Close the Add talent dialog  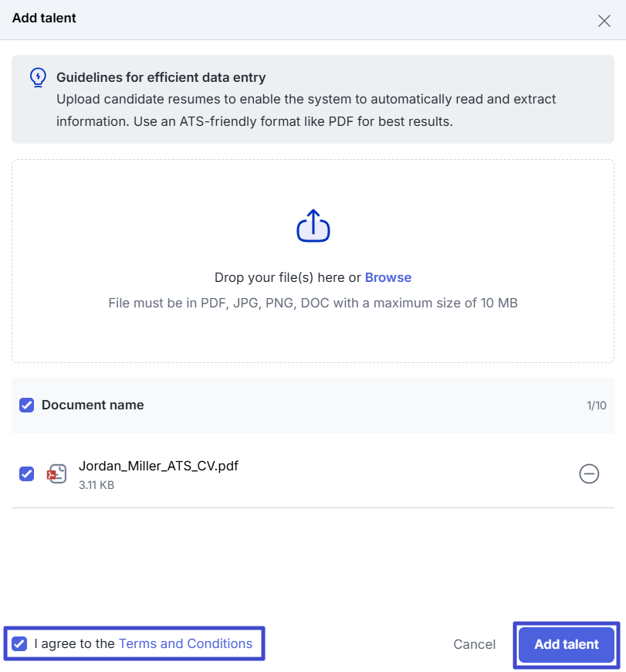tap(604, 21)
